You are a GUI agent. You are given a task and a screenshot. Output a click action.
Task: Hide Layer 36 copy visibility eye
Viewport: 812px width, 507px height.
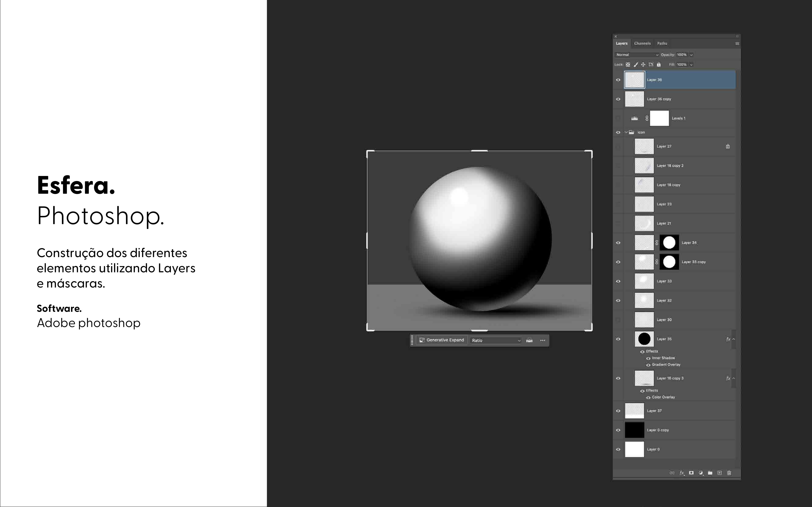click(618, 99)
